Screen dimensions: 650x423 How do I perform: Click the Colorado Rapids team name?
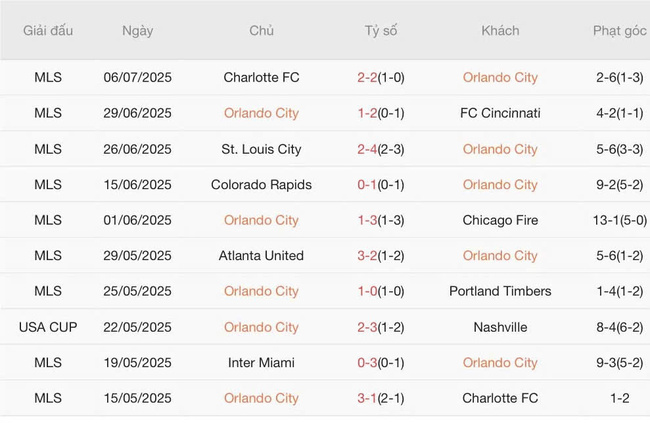(x=261, y=184)
